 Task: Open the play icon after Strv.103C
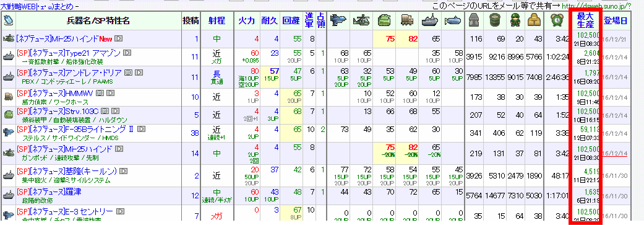pos(116,111)
